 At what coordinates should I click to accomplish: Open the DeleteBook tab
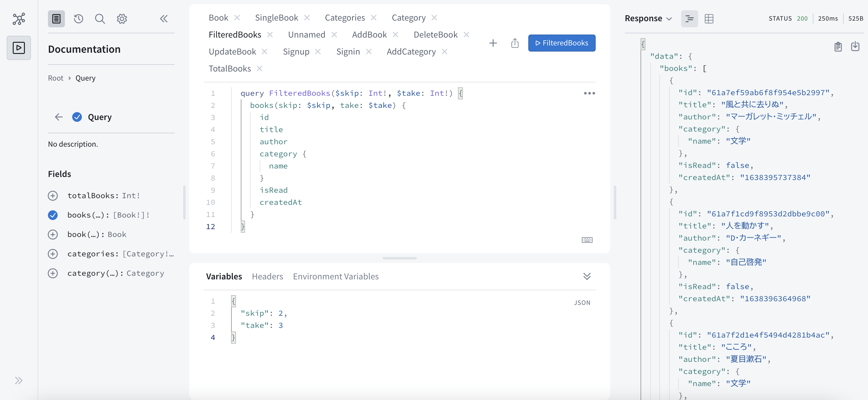point(435,34)
